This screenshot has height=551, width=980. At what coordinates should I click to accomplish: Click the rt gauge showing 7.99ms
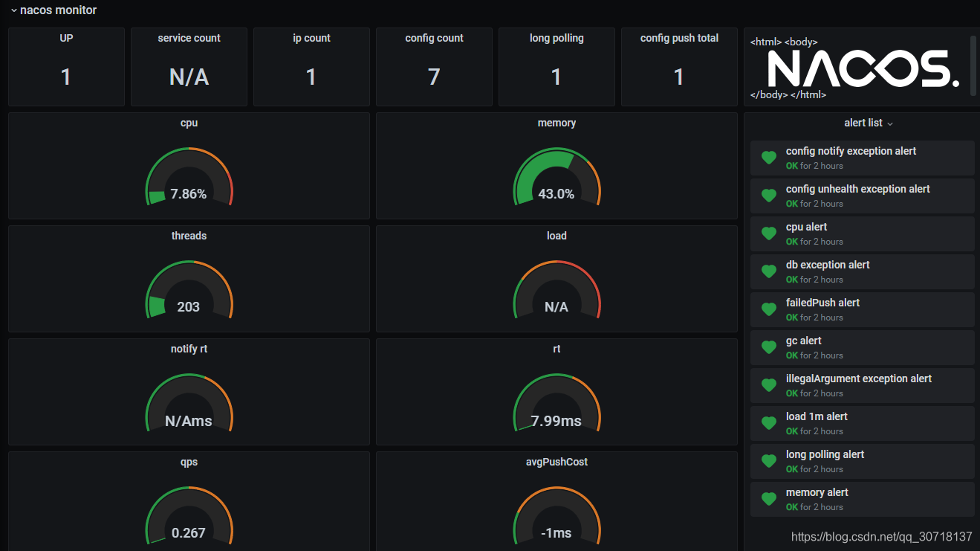point(556,403)
